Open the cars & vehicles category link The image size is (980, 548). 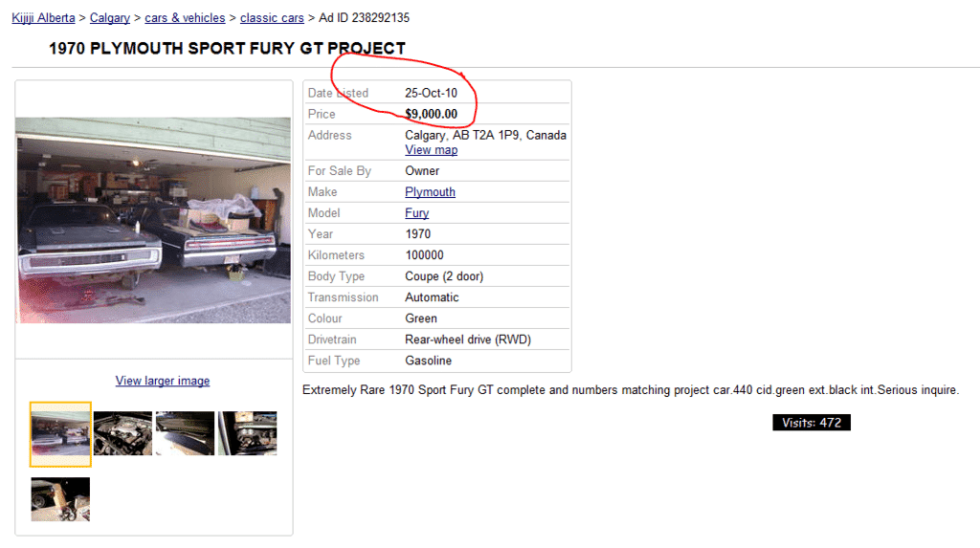click(x=185, y=18)
